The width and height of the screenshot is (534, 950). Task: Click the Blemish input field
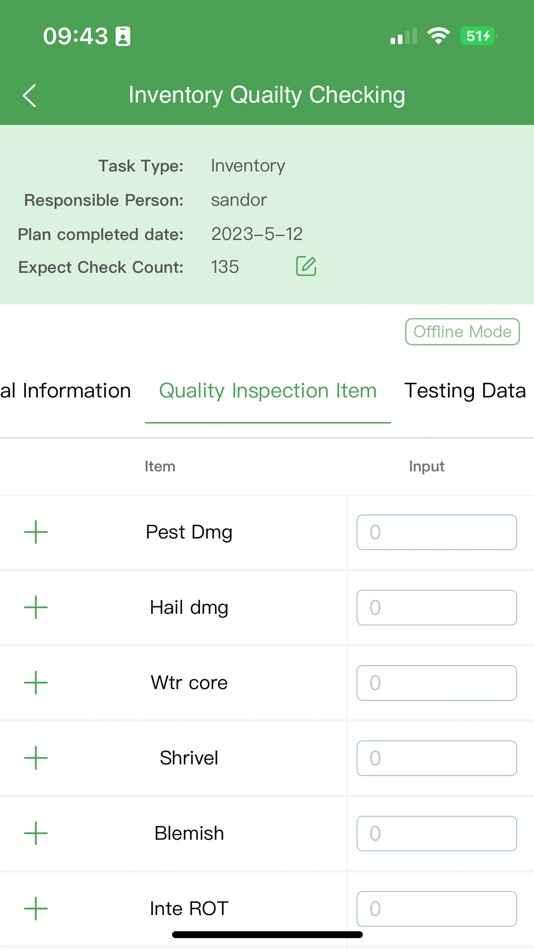[436, 833]
